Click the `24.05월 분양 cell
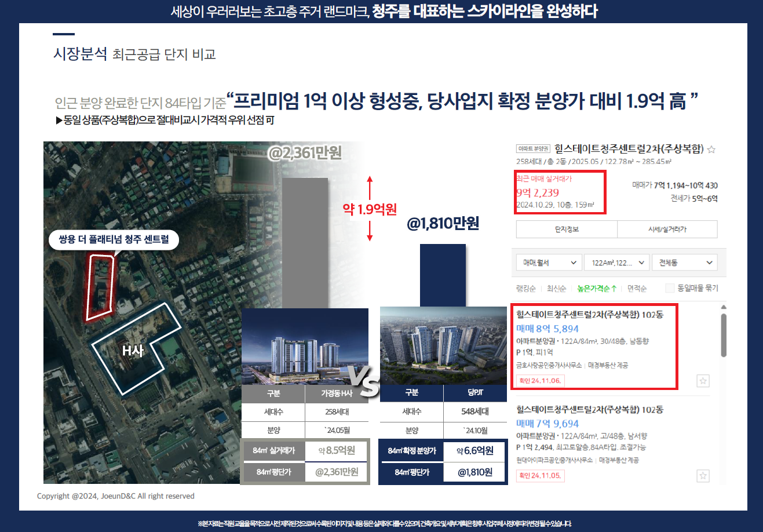This screenshot has width=763, height=532. point(337,431)
